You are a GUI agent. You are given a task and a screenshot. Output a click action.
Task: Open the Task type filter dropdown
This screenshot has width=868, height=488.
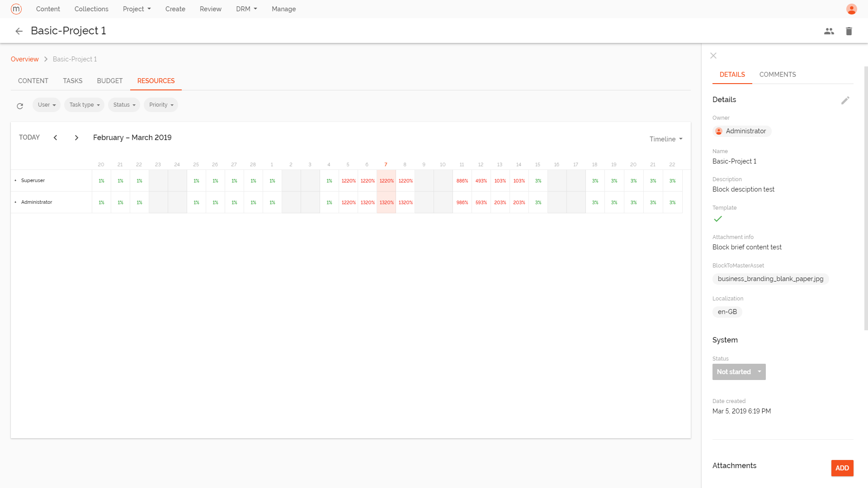point(84,105)
